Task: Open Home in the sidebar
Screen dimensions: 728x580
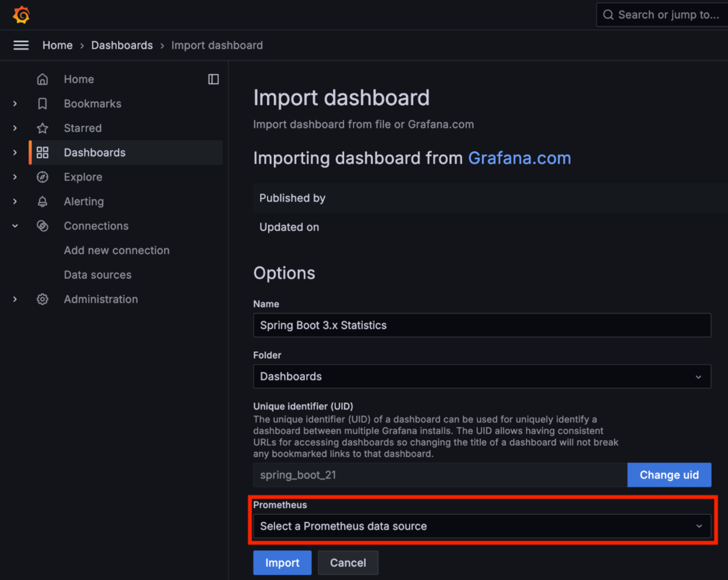Action: point(79,79)
